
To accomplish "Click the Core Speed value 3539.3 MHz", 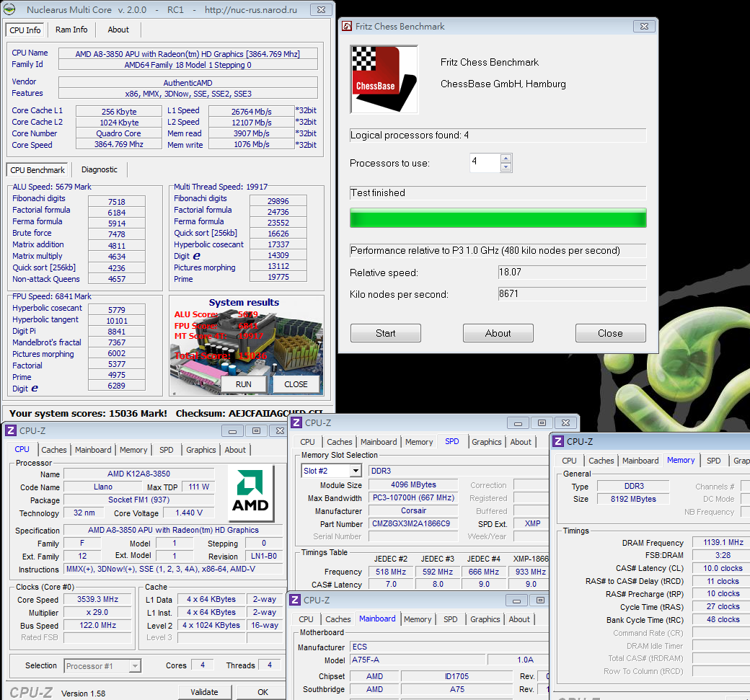I will click(x=97, y=599).
